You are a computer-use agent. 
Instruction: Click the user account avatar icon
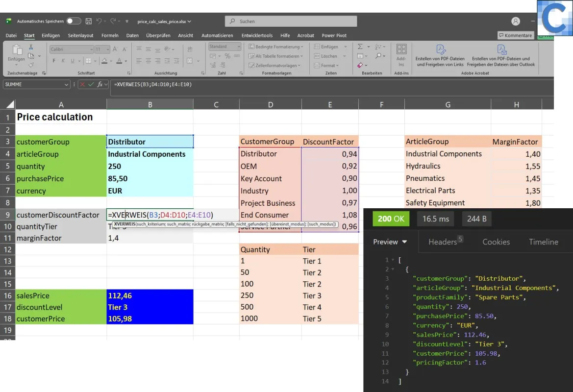point(516,21)
